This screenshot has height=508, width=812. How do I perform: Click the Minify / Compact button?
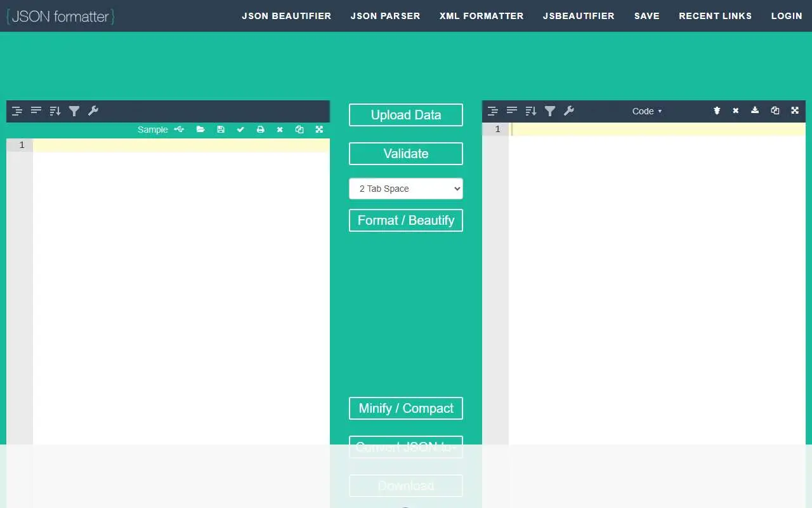pos(406,408)
